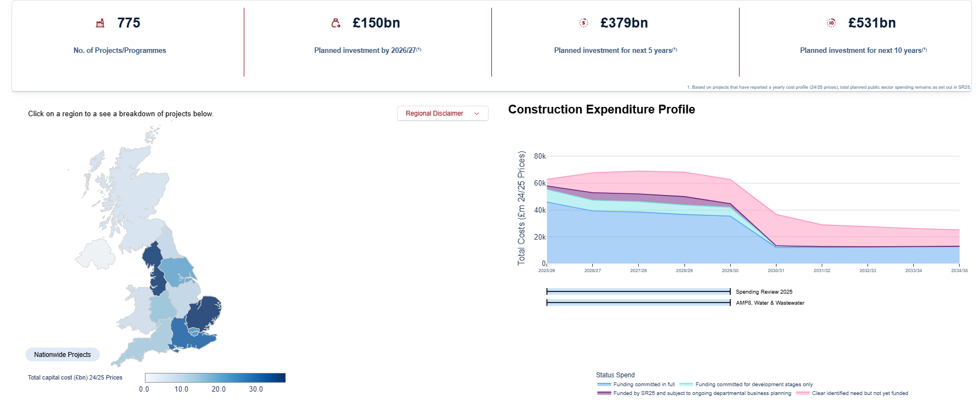Click the AMP8 Water & Wastewater timeline bar

tap(638, 303)
